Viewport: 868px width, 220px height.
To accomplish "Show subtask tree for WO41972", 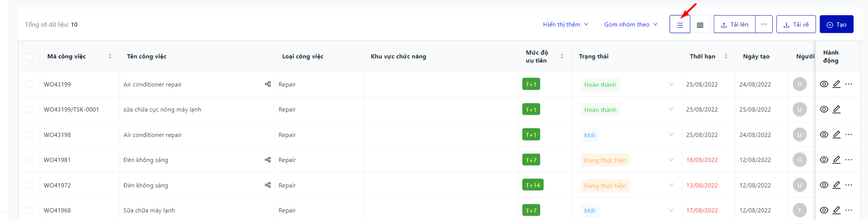I will (268, 185).
